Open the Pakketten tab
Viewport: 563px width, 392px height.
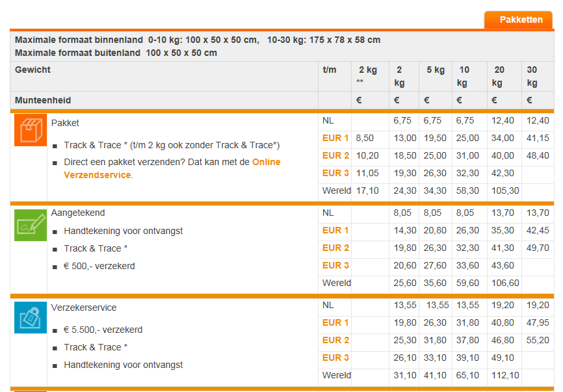click(x=518, y=20)
